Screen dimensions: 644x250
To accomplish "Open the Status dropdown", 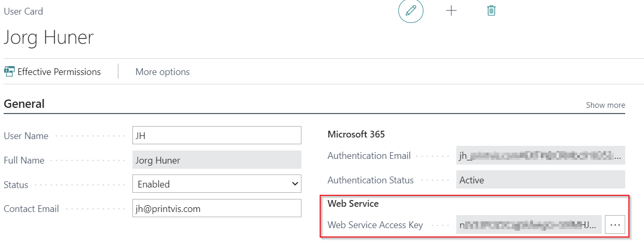I will (x=216, y=184).
